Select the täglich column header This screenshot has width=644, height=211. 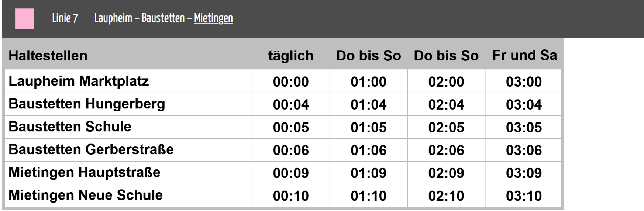291,56
